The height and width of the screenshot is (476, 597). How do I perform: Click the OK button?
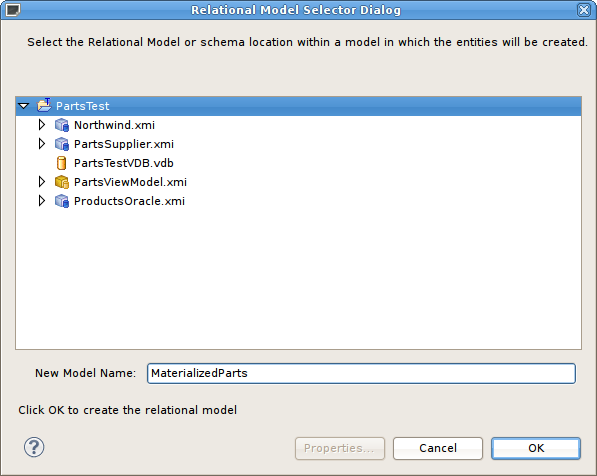coord(536,448)
